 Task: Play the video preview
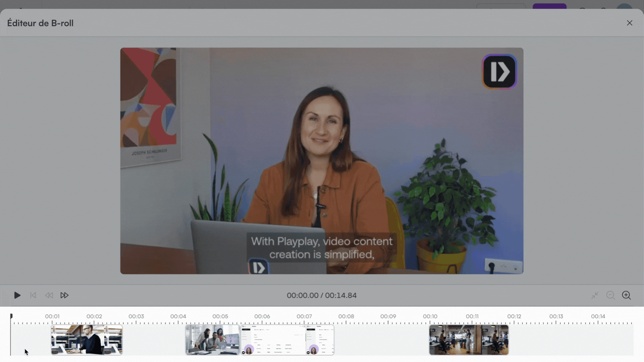[x=17, y=295]
